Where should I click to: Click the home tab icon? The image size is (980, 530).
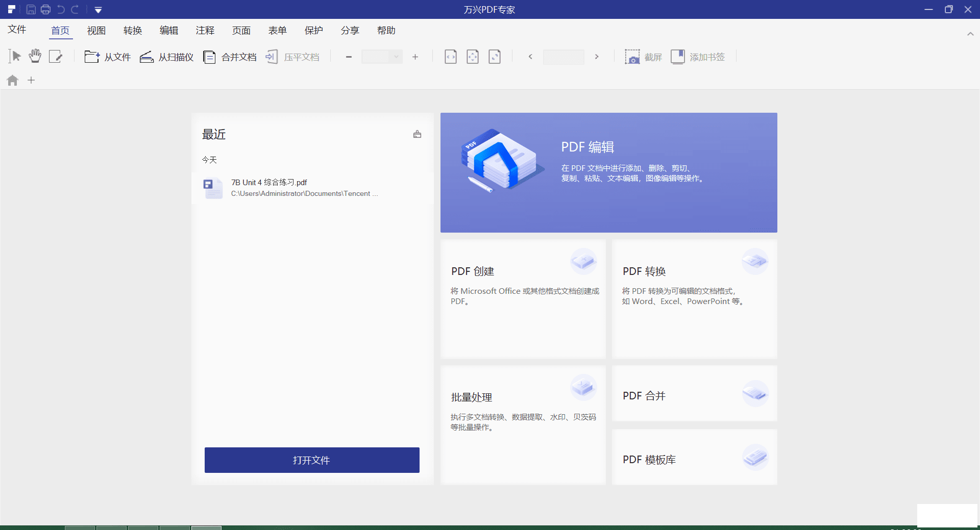tap(13, 80)
